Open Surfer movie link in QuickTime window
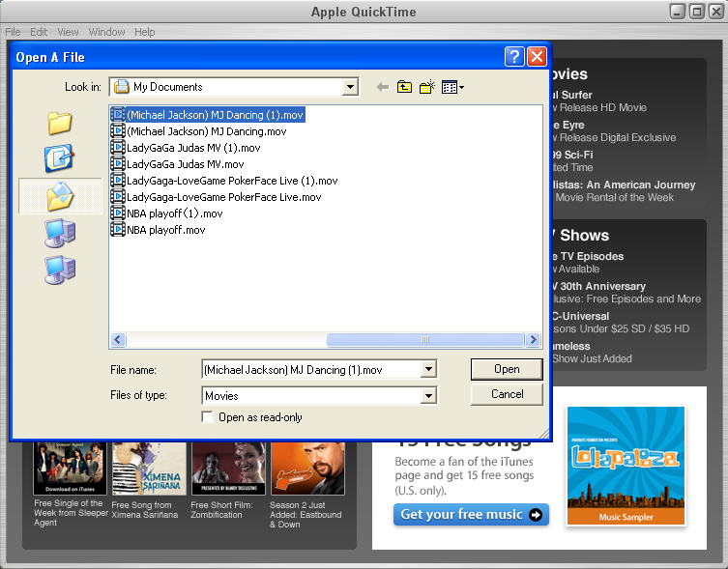The width and height of the screenshot is (728, 569). tap(572, 95)
